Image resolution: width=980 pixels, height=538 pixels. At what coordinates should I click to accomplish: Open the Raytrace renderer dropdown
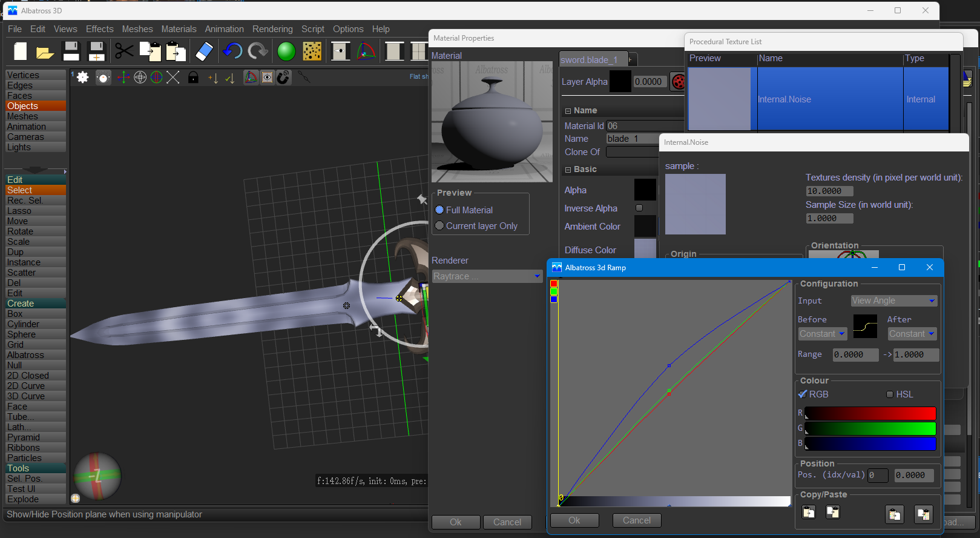pyautogui.click(x=487, y=276)
